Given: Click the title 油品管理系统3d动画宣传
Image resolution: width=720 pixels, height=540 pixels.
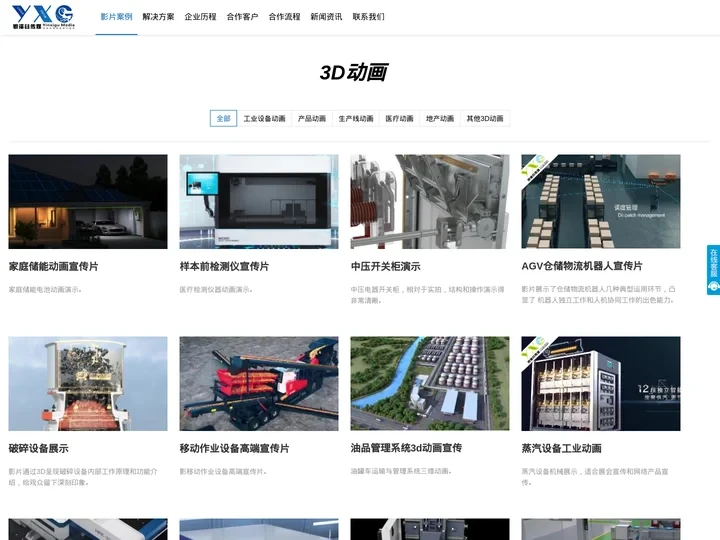Looking at the screenshot, I should click(406, 448).
